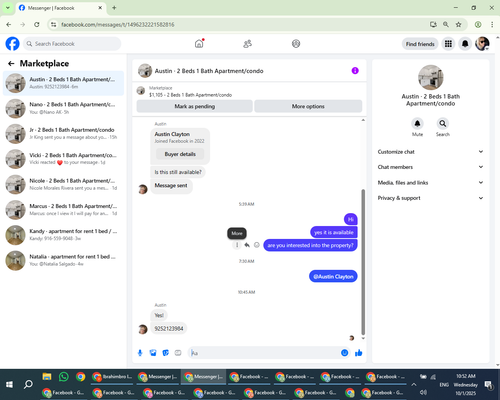The image size is (500, 400).
Task: Click the browser address bar URL
Action: [x=118, y=24]
